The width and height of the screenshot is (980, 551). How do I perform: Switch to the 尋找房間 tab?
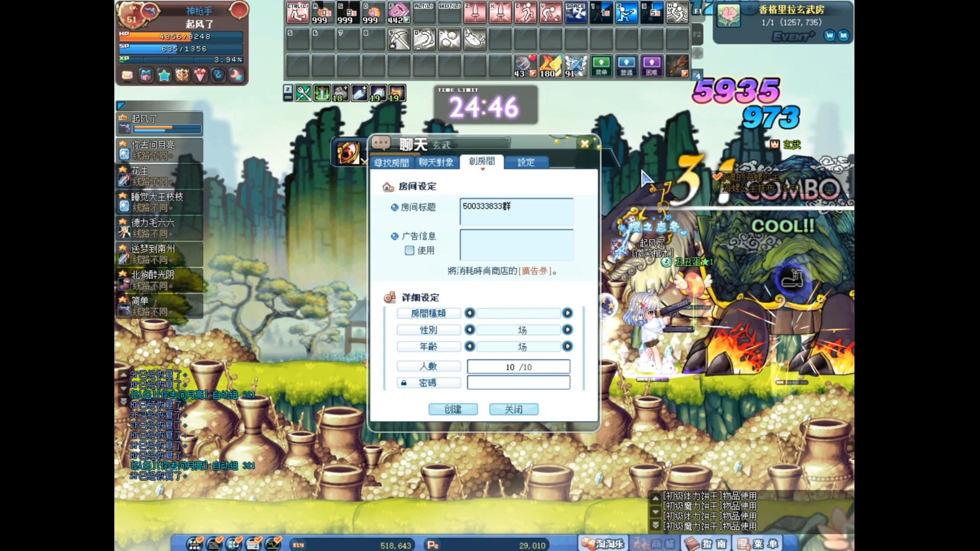(x=391, y=163)
